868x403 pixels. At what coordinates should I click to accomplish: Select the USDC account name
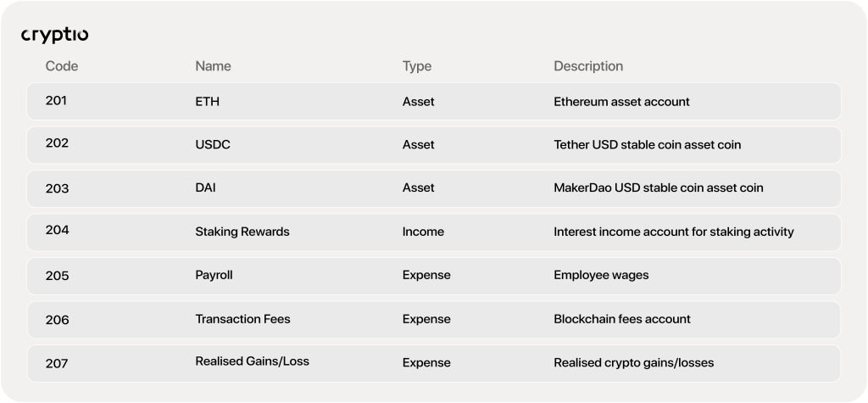[x=213, y=145]
